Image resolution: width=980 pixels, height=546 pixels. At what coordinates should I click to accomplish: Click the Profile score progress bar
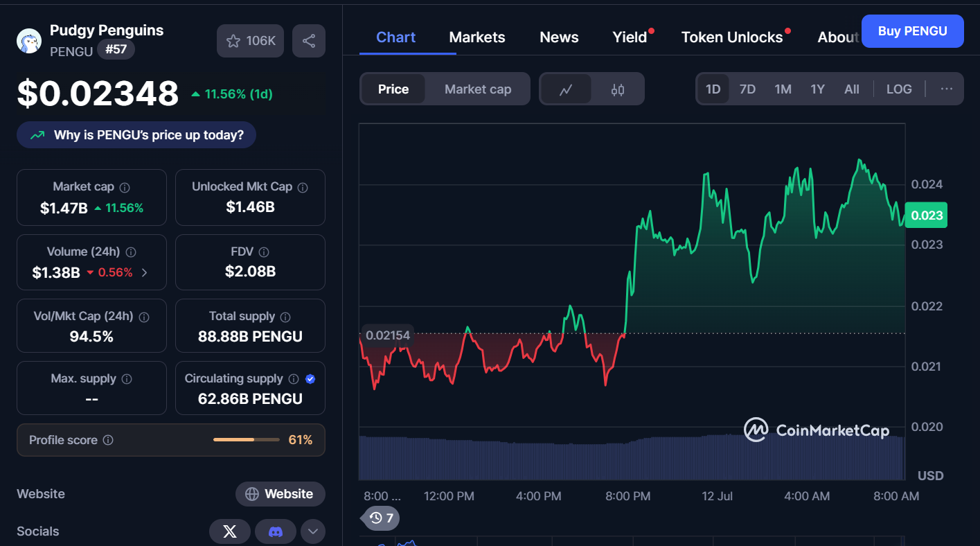click(246, 440)
